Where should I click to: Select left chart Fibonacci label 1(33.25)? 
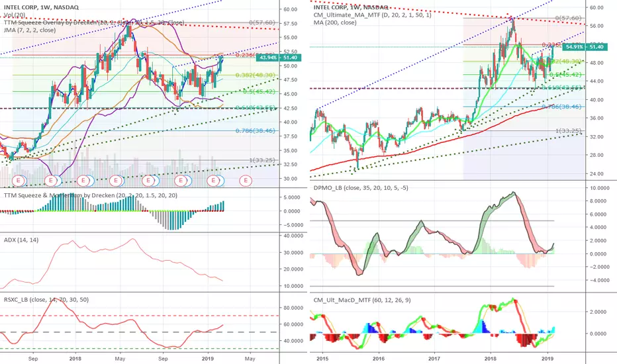click(x=262, y=160)
